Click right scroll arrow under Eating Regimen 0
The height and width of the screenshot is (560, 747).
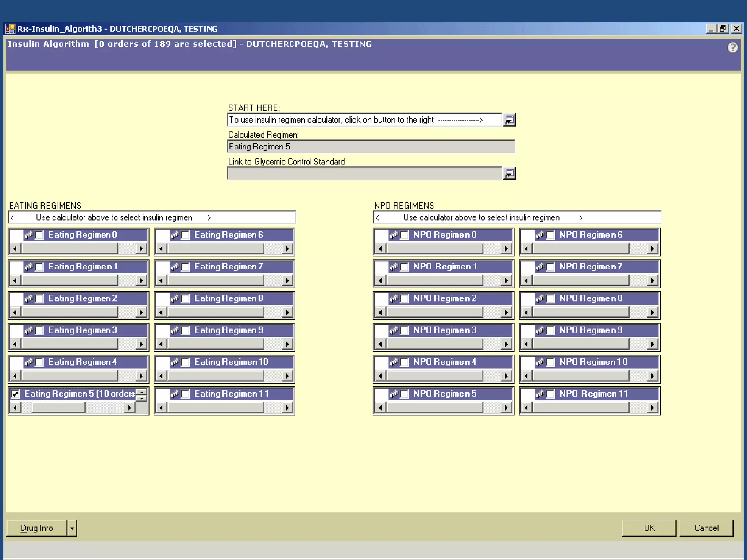point(141,249)
